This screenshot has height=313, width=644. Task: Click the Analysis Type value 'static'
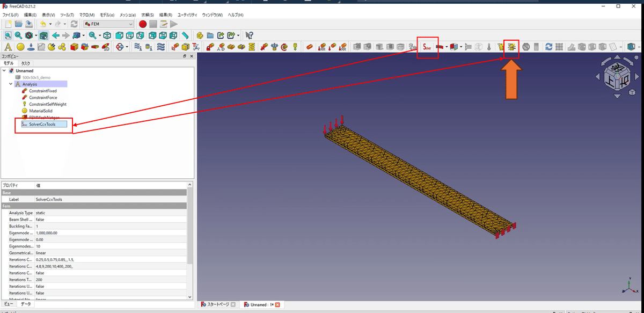tap(41, 213)
